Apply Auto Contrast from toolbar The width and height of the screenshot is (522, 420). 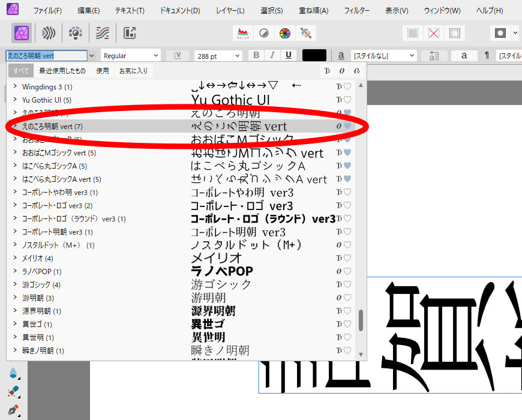tap(264, 33)
